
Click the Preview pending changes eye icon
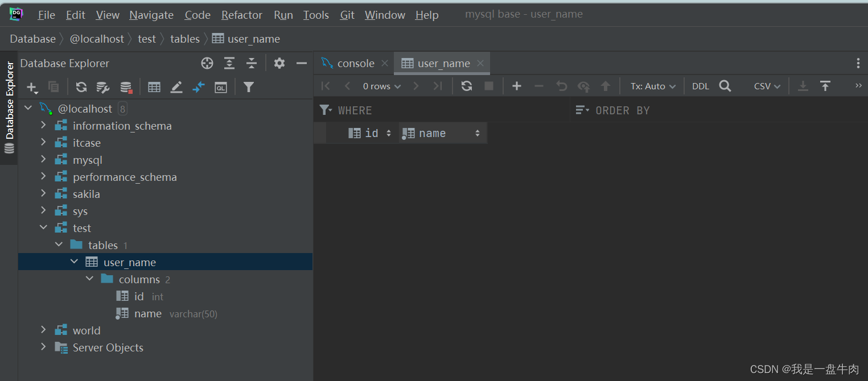pyautogui.click(x=583, y=86)
